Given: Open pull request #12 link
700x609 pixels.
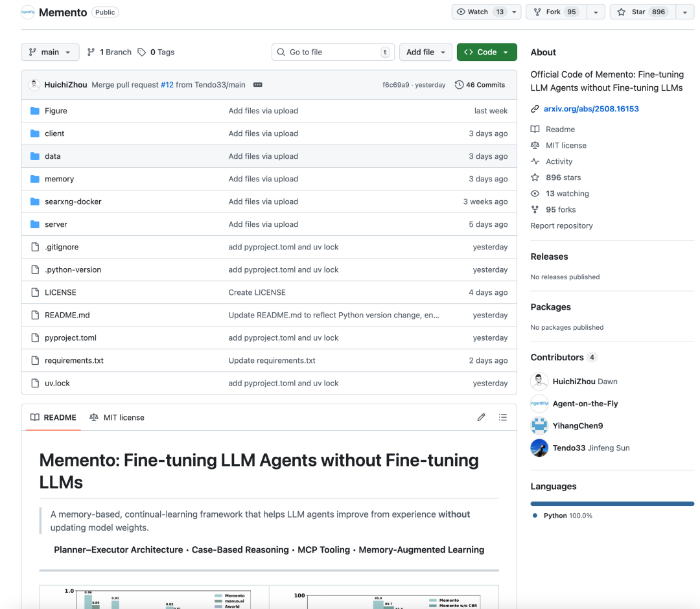Looking at the screenshot, I should 167,85.
